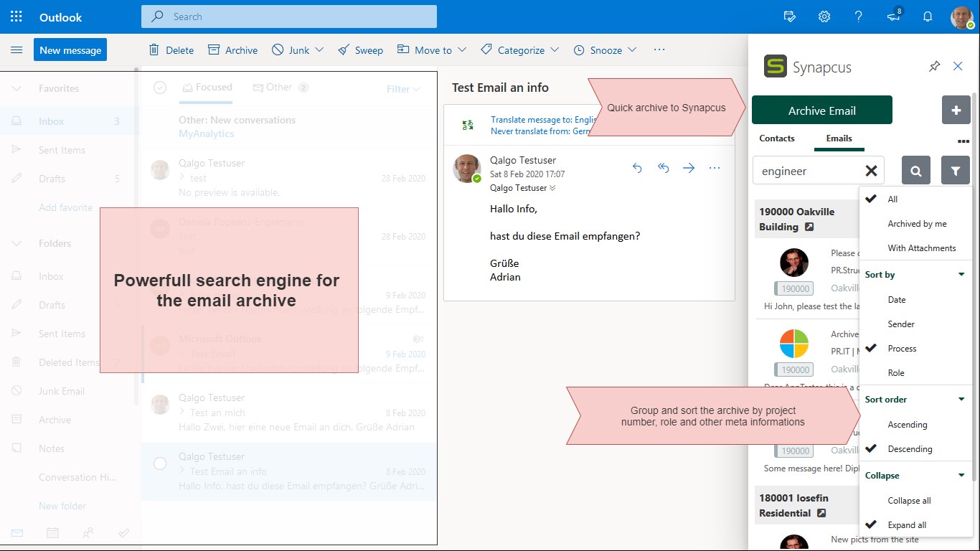Open the feedback megaphone with badge 8

(894, 16)
